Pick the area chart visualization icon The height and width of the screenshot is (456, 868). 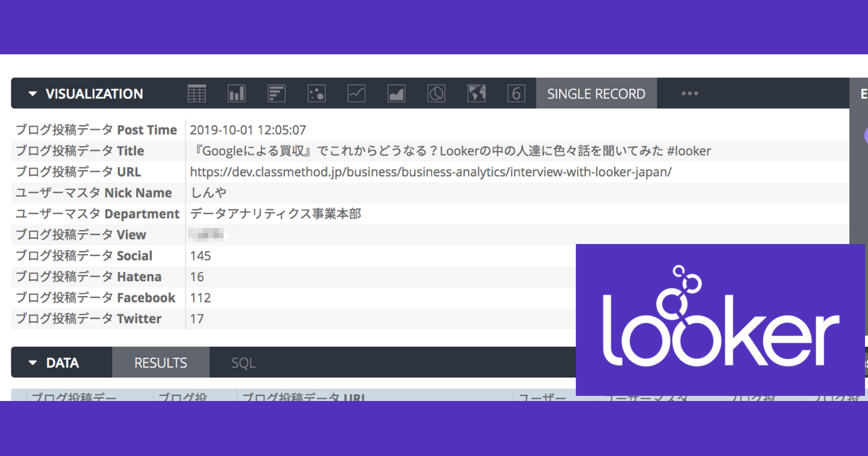(396, 93)
